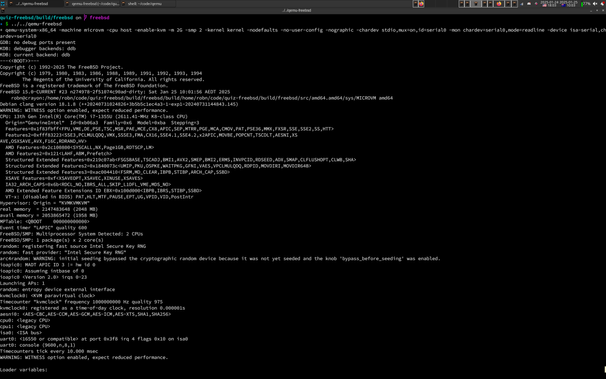
Task: Open the cloud tray icon
Action: 529,4
